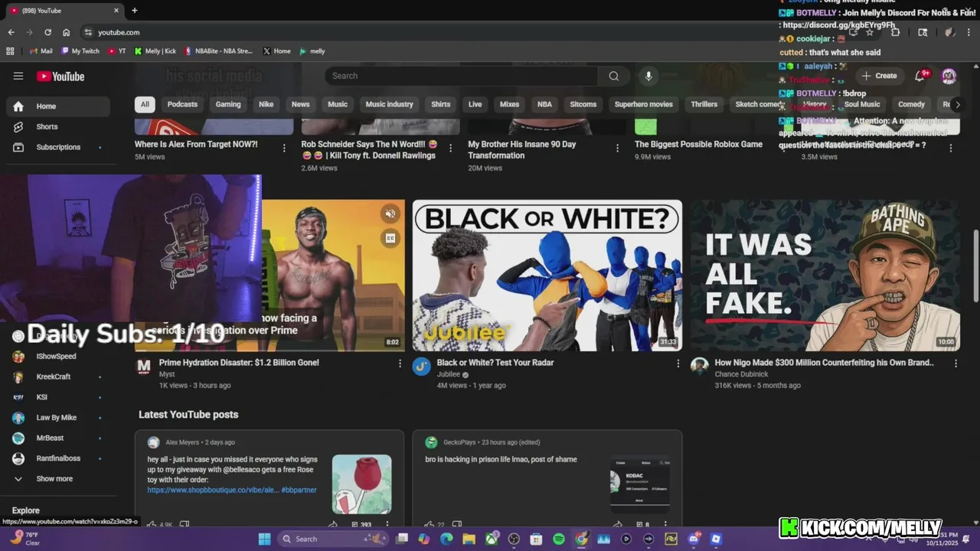
Task: Open My Twitch bookmark
Action: click(80, 51)
